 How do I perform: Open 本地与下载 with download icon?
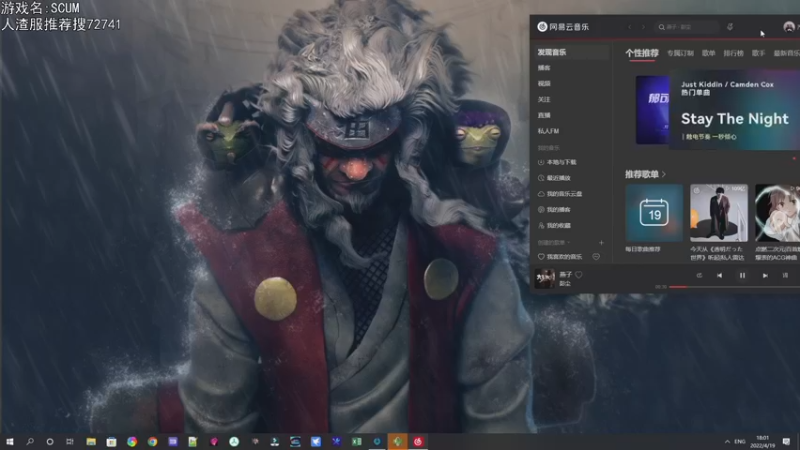click(x=557, y=162)
